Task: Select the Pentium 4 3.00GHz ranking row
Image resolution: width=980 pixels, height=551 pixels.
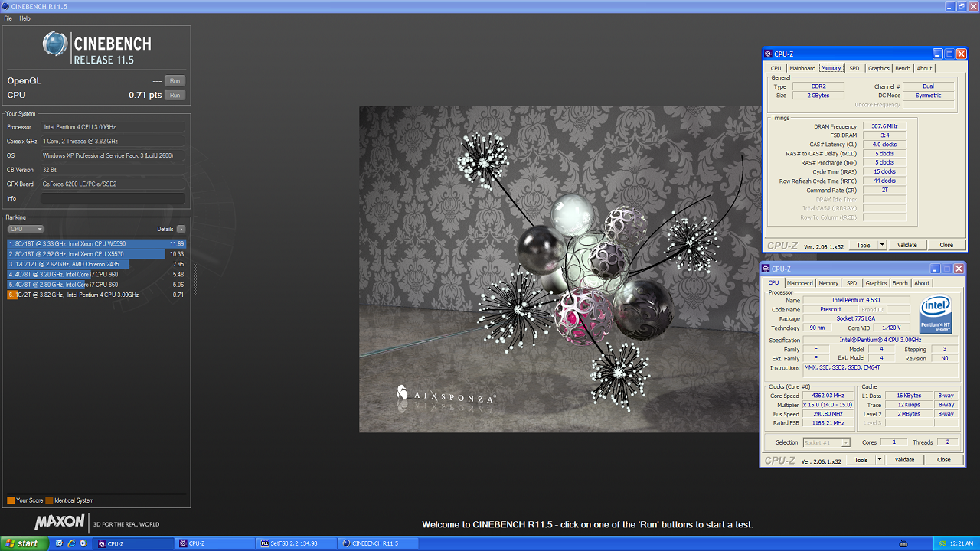Action: [x=96, y=295]
